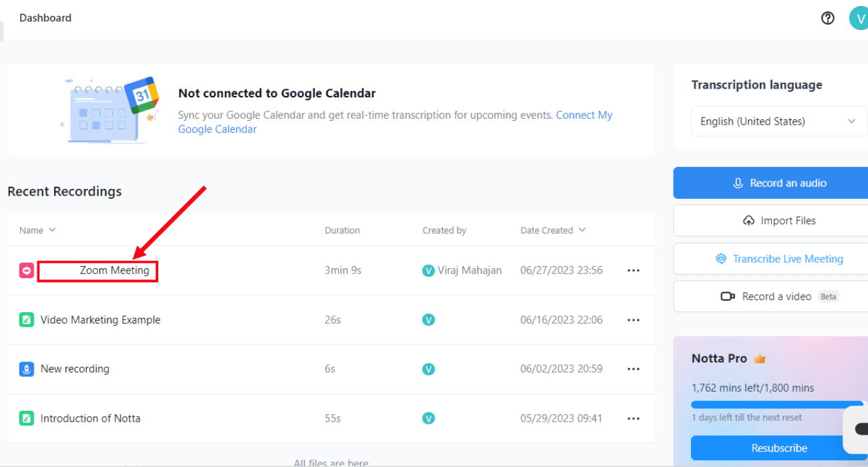Click the Transcription language heading
The image size is (868, 467).
(756, 85)
